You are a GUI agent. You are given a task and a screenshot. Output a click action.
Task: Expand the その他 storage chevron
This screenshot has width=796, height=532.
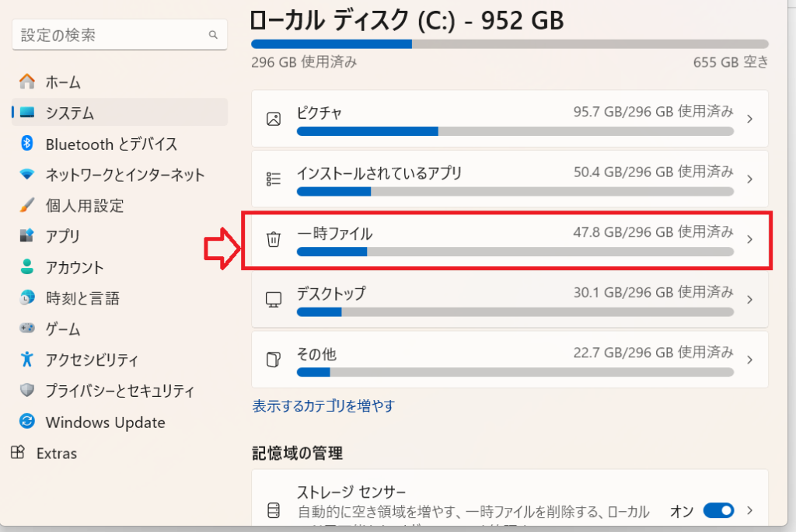click(749, 360)
